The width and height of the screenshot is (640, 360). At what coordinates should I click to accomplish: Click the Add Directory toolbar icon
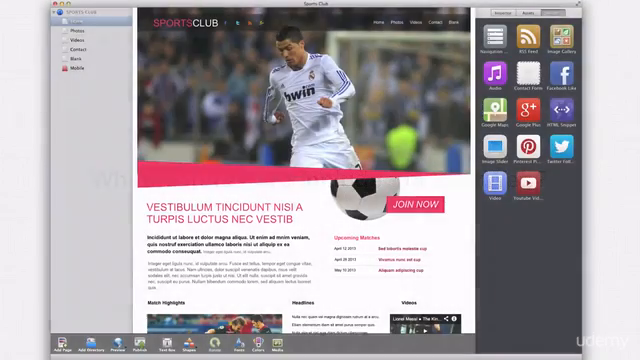point(91,344)
